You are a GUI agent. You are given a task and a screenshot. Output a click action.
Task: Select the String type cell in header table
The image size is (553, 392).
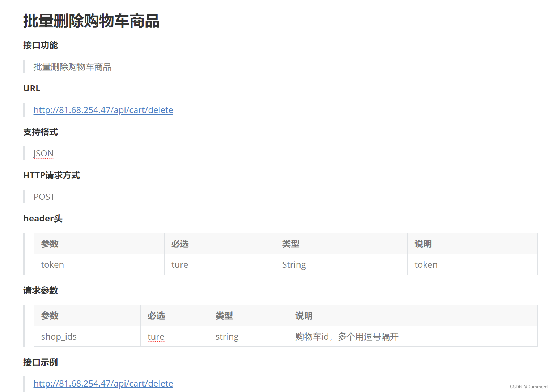click(x=294, y=264)
